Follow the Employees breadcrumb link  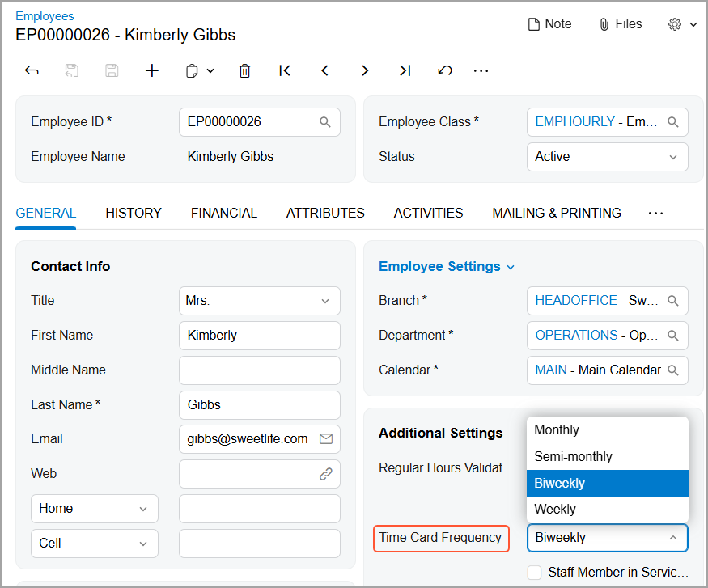tap(45, 16)
